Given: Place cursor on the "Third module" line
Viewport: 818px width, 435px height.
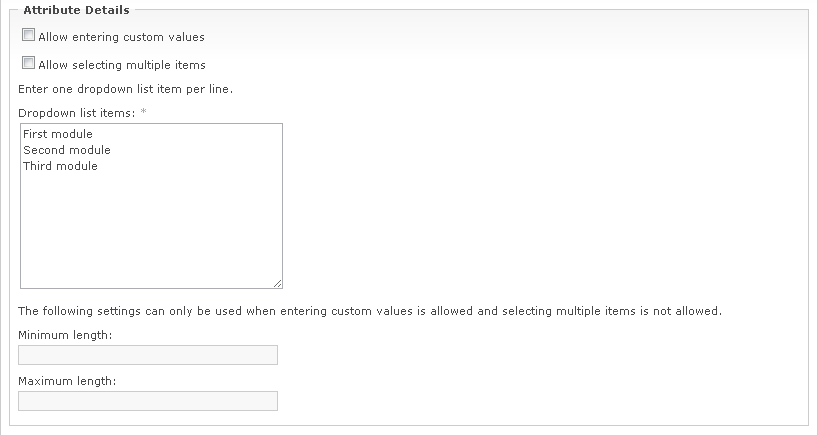Looking at the screenshot, I should pos(61,166).
